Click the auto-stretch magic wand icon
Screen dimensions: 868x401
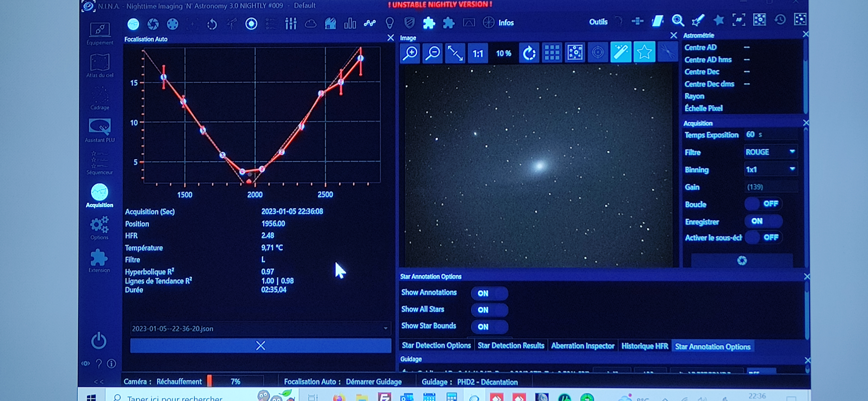click(621, 52)
